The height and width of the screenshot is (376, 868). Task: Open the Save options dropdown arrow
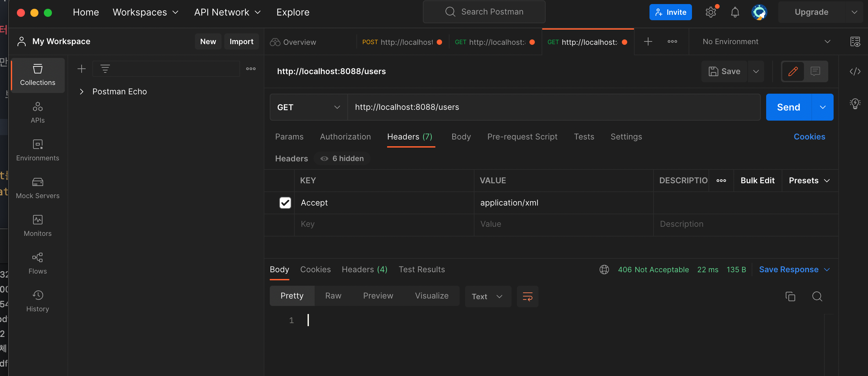click(756, 71)
